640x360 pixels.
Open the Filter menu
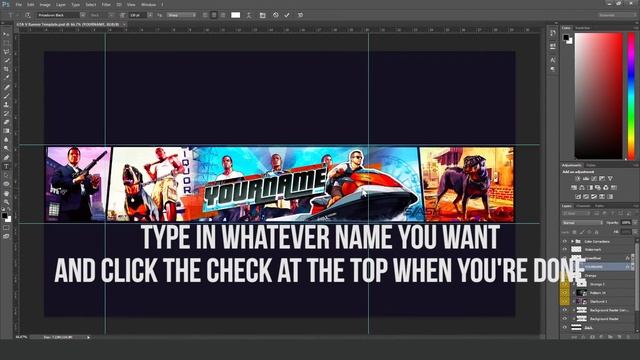(x=106, y=5)
